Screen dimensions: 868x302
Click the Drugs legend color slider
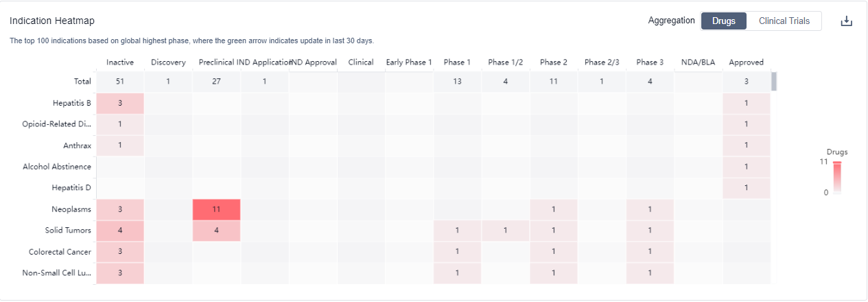coord(836,178)
